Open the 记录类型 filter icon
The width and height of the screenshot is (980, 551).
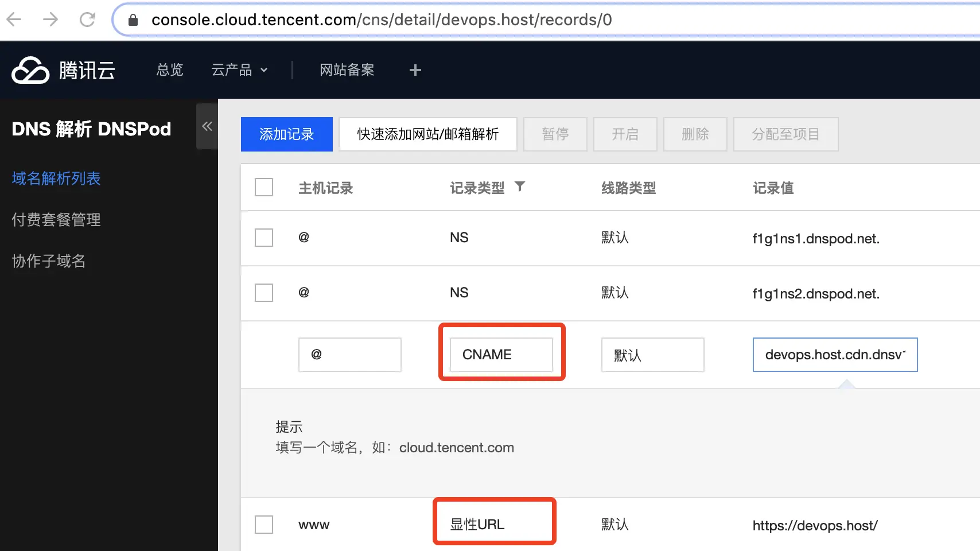(520, 187)
